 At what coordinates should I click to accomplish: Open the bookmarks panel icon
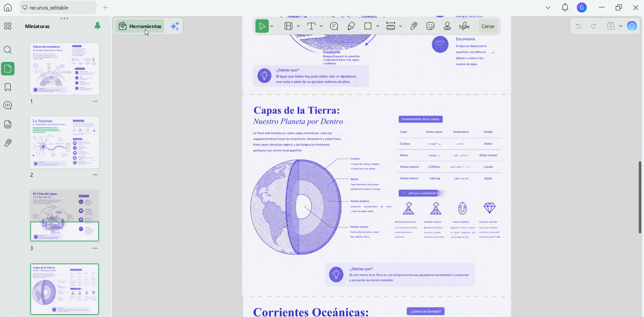pyautogui.click(x=8, y=87)
